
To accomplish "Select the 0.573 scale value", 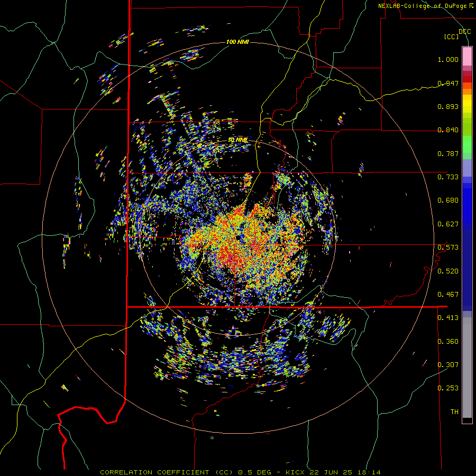I will (448, 248).
